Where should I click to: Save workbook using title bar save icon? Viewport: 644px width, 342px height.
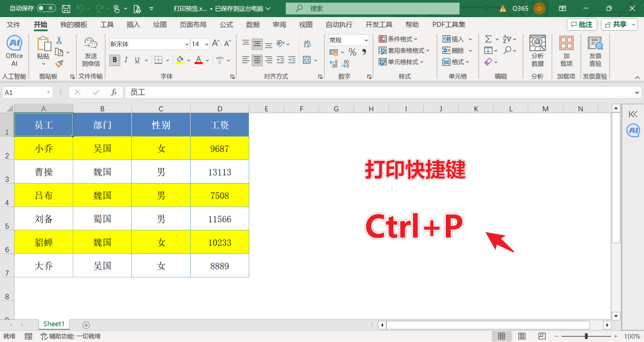[66, 9]
